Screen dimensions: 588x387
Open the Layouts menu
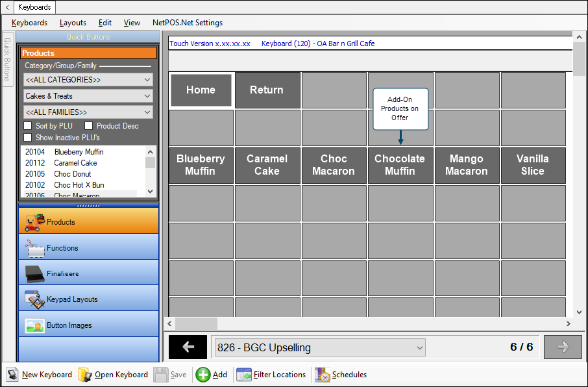(73, 23)
